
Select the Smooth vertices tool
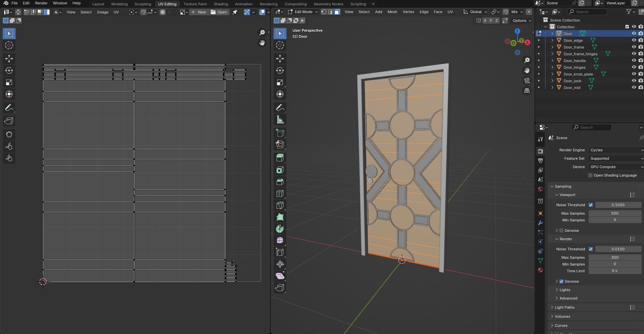tap(280, 241)
